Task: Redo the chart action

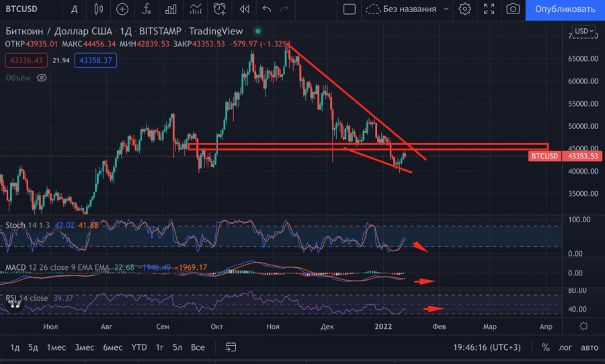Action: click(284, 9)
